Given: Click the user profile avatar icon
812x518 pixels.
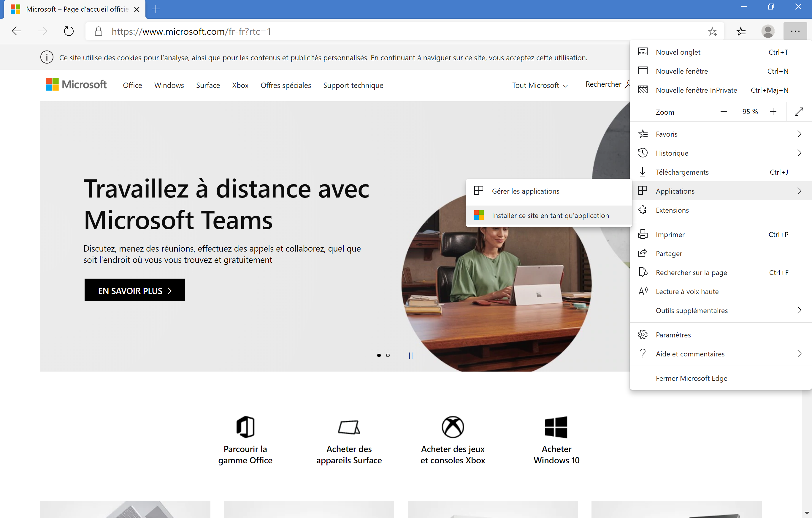Looking at the screenshot, I should tap(768, 31).
